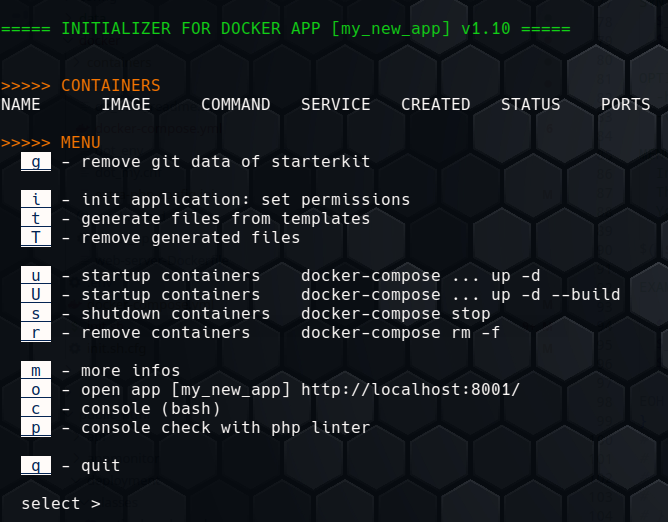Click 'quit' description text

101,465
